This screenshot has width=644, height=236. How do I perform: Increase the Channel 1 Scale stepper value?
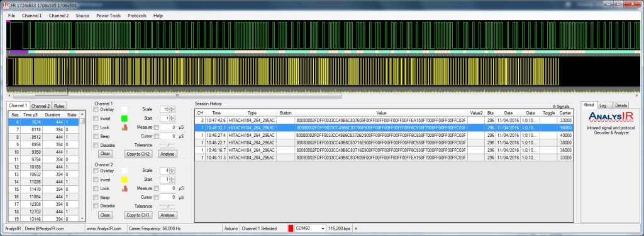(x=172, y=108)
